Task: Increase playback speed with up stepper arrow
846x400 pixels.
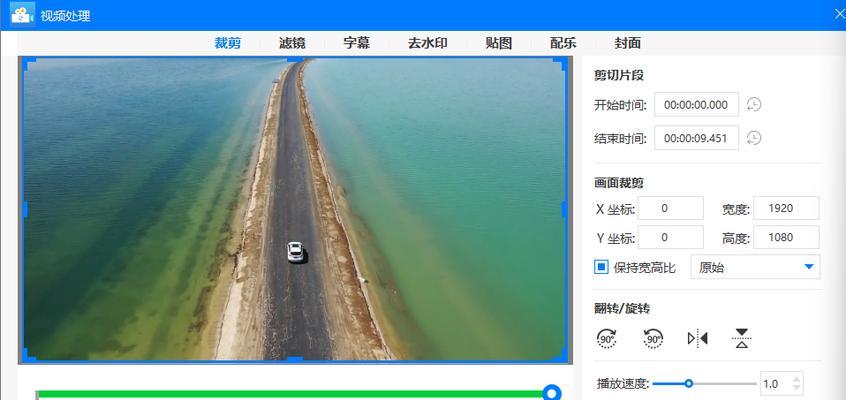Action: (x=796, y=379)
